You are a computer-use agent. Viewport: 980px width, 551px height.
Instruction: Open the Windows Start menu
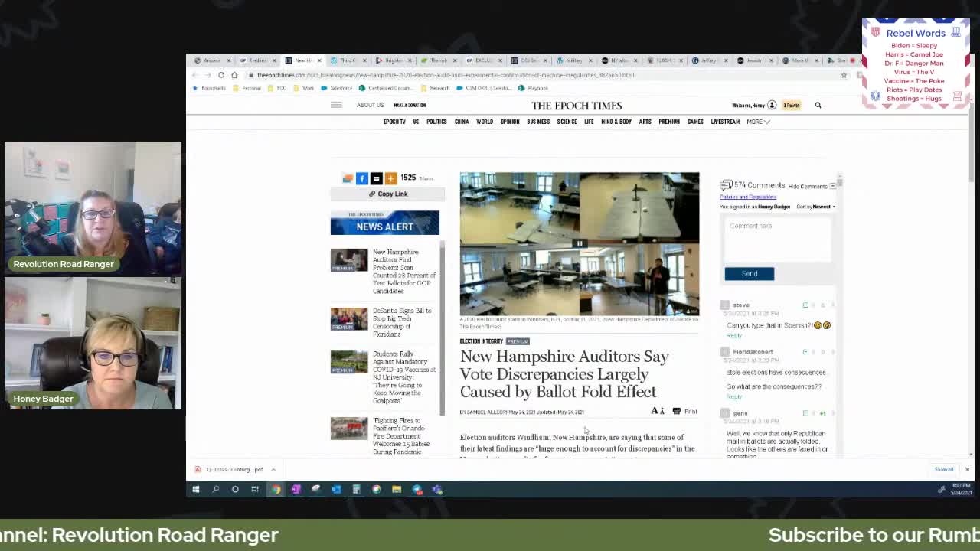point(196,490)
